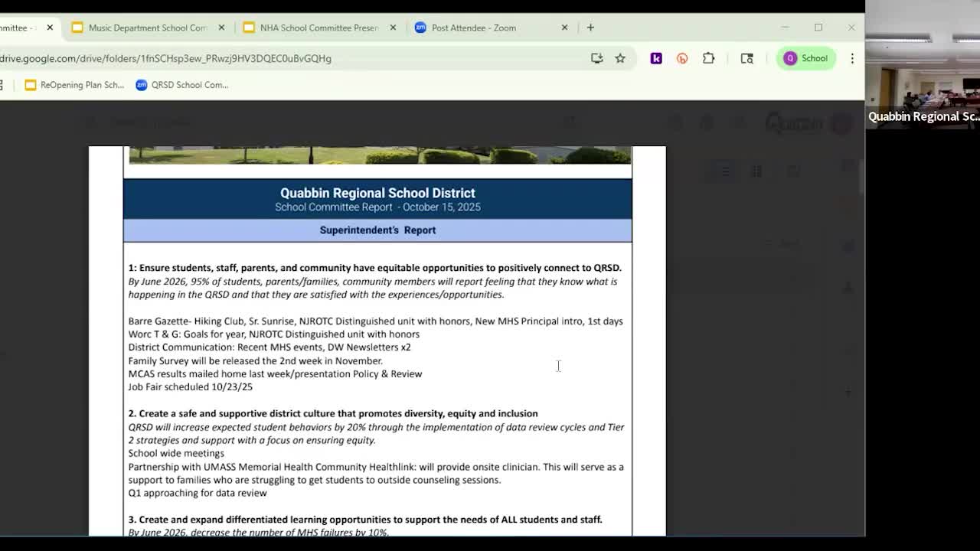Screen dimensions: 980x551
Task: Click the install app icon in address bar
Action: click(x=596, y=58)
